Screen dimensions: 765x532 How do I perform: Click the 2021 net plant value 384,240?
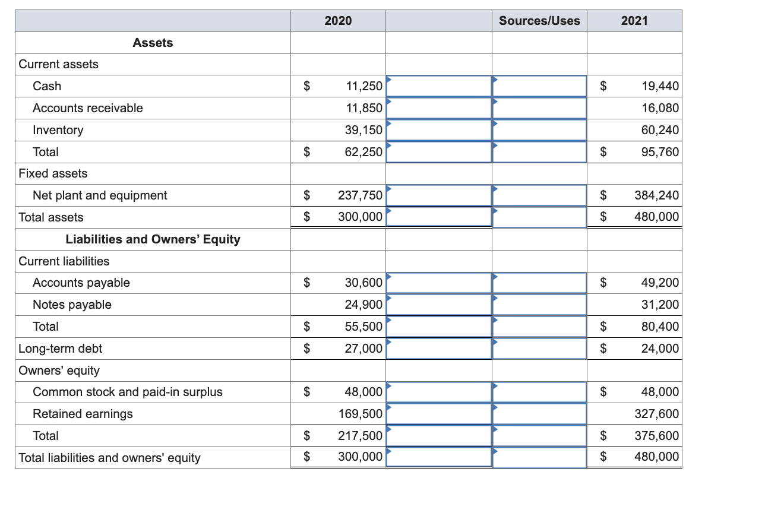657,195
